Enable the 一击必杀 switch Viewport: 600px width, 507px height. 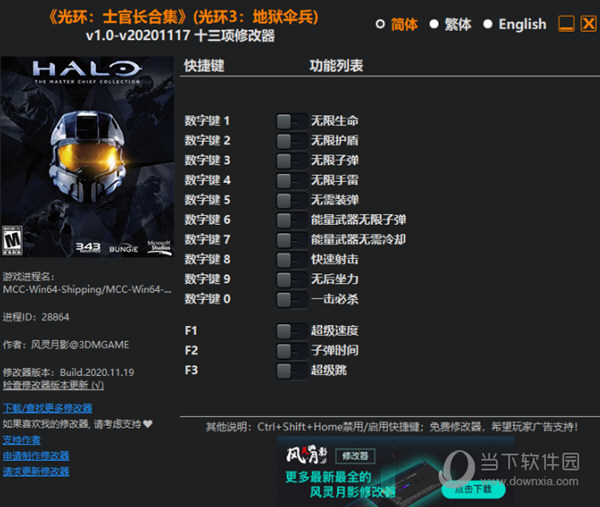(292, 300)
